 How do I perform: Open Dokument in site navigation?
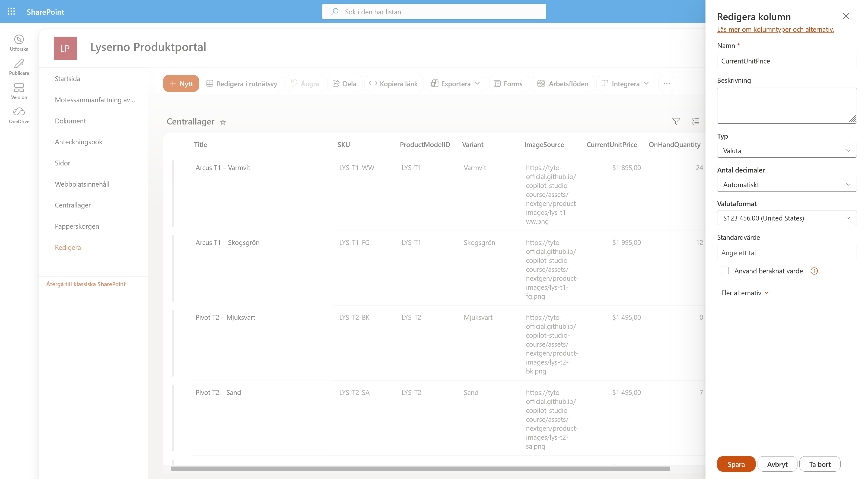[x=70, y=121]
